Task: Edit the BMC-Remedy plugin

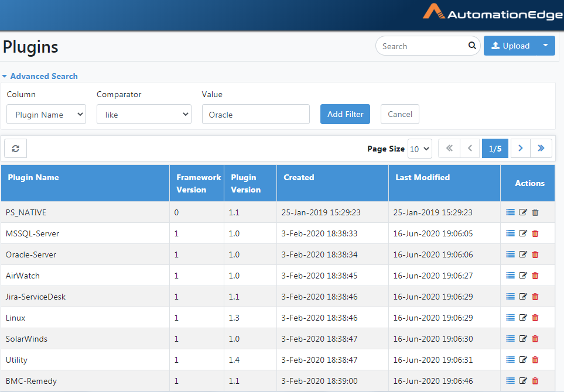Action: click(x=523, y=381)
